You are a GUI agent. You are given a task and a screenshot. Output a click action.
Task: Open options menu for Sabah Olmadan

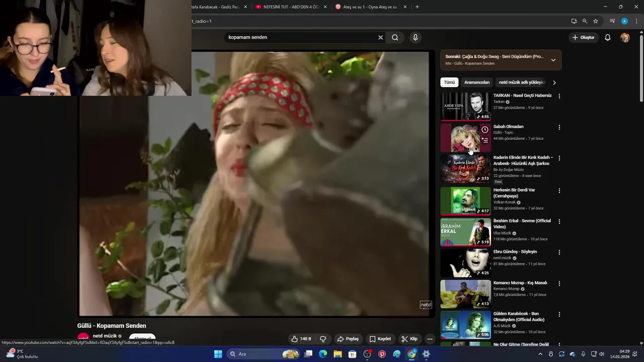point(559,127)
